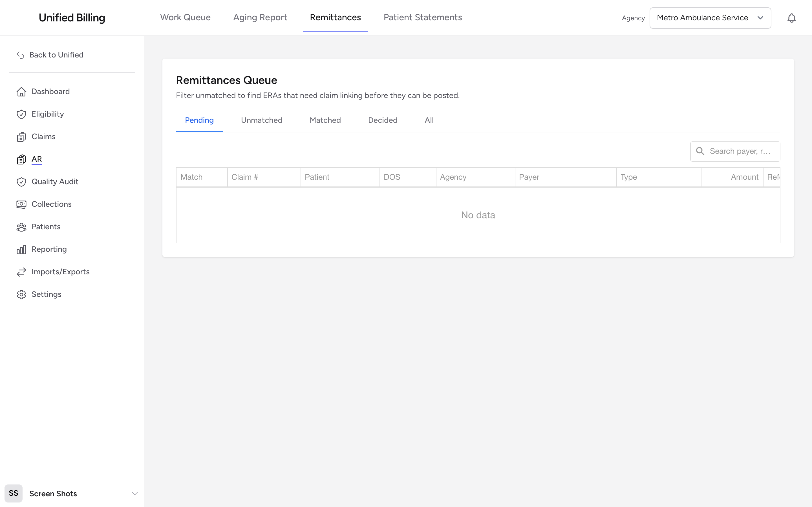Switch to the Unmatched tab
Image resolution: width=812 pixels, height=507 pixels.
(x=261, y=120)
